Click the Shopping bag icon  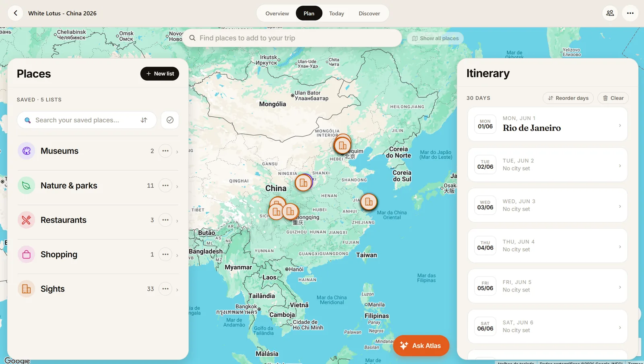[x=27, y=254]
